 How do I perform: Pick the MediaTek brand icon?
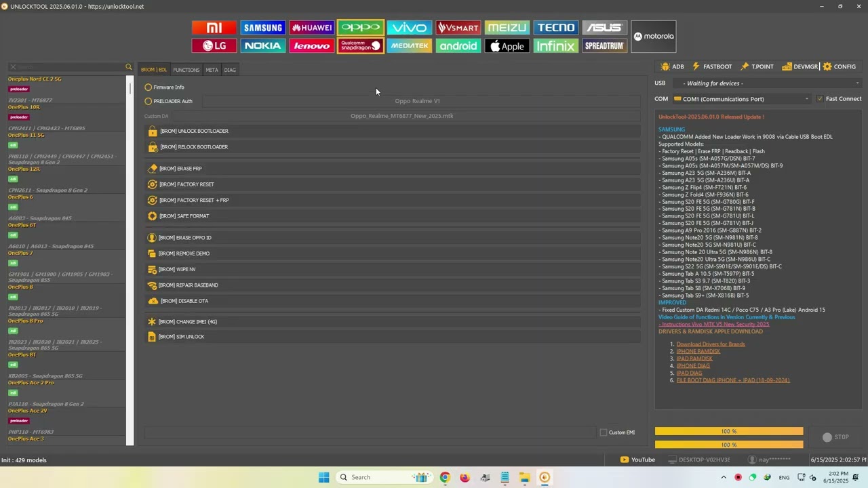410,46
